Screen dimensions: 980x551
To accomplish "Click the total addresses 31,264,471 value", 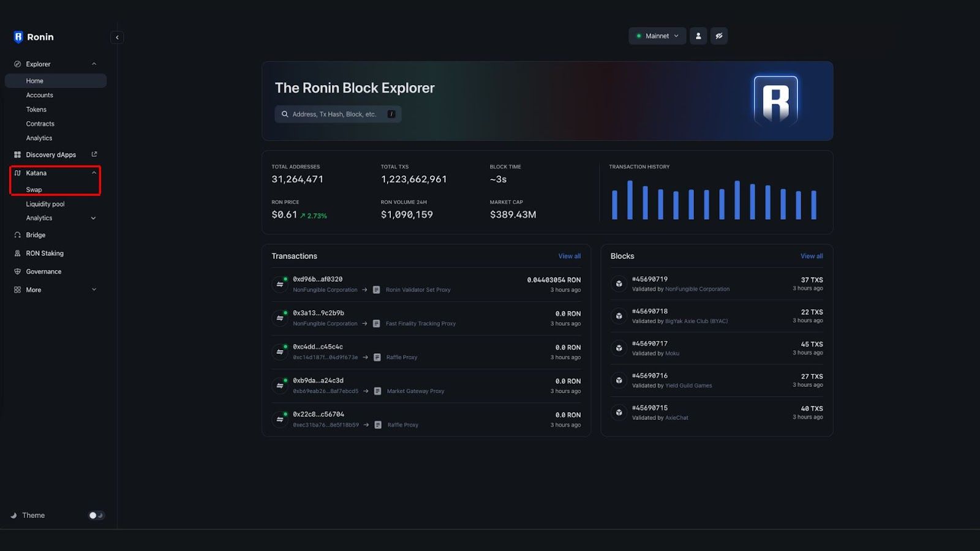I will (x=297, y=179).
